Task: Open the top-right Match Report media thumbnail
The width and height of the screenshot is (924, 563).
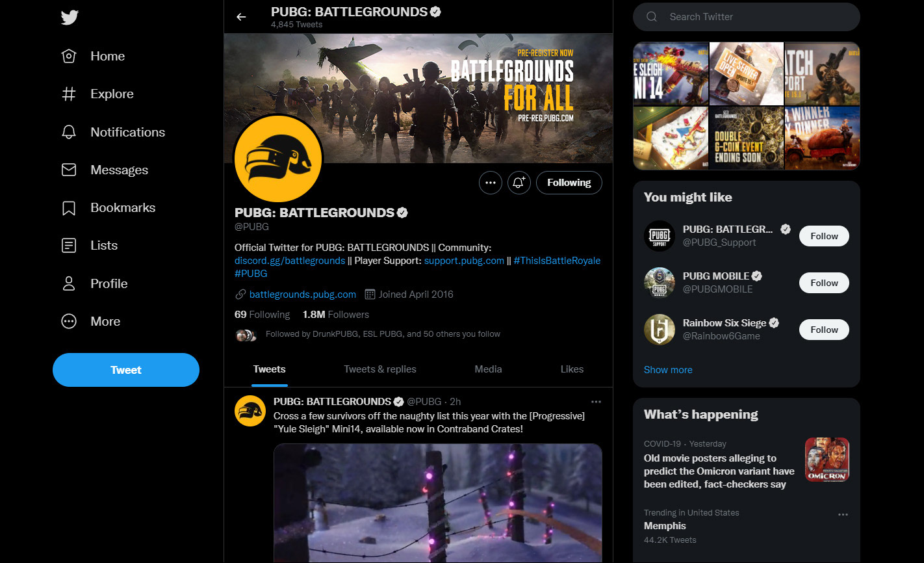Action: pyautogui.click(x=823, y=73)
